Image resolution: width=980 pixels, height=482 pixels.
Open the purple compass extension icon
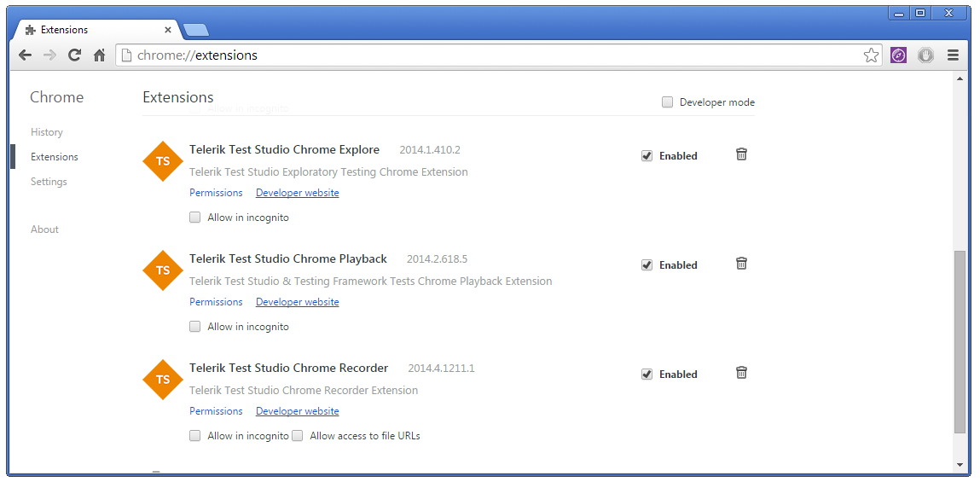tap(898, 55)
